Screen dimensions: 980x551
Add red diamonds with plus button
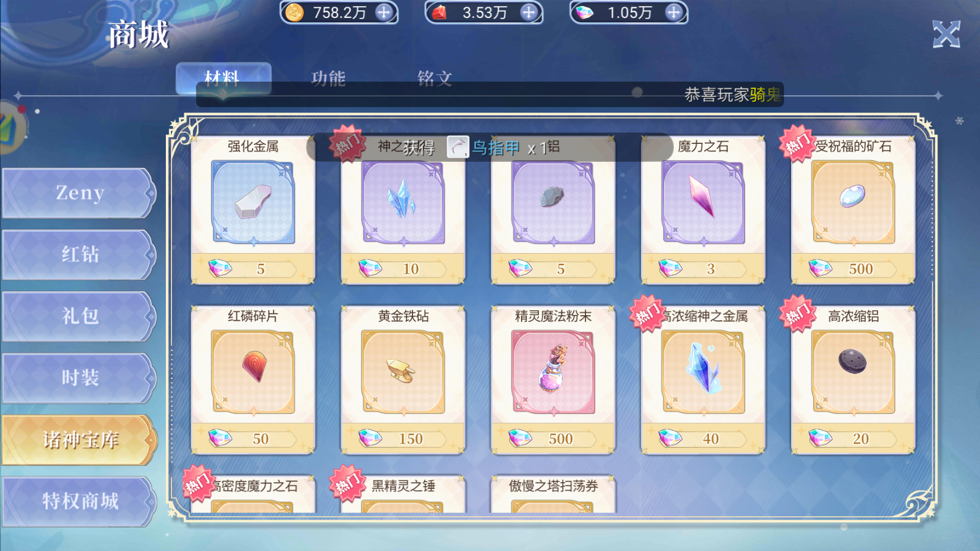(x=528, y=12)
